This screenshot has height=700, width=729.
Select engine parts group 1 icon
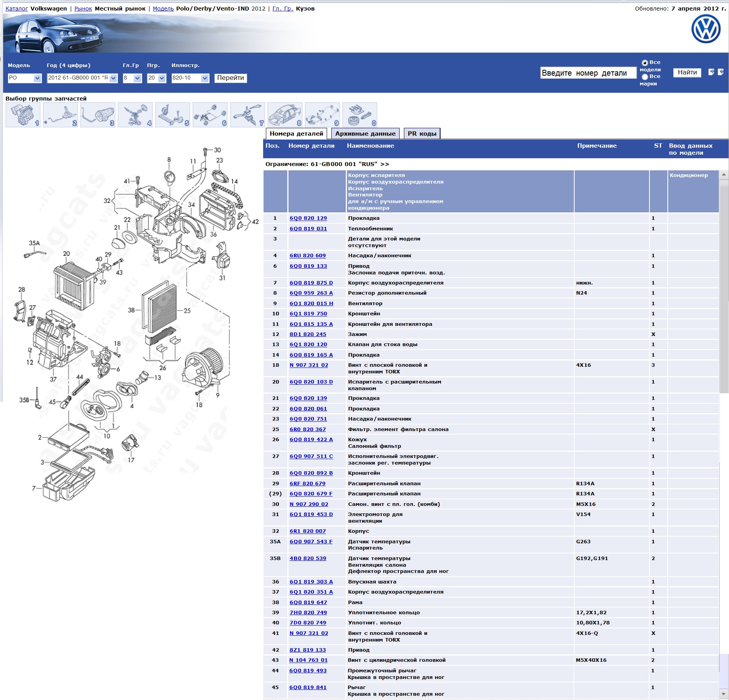coord(23,115)
